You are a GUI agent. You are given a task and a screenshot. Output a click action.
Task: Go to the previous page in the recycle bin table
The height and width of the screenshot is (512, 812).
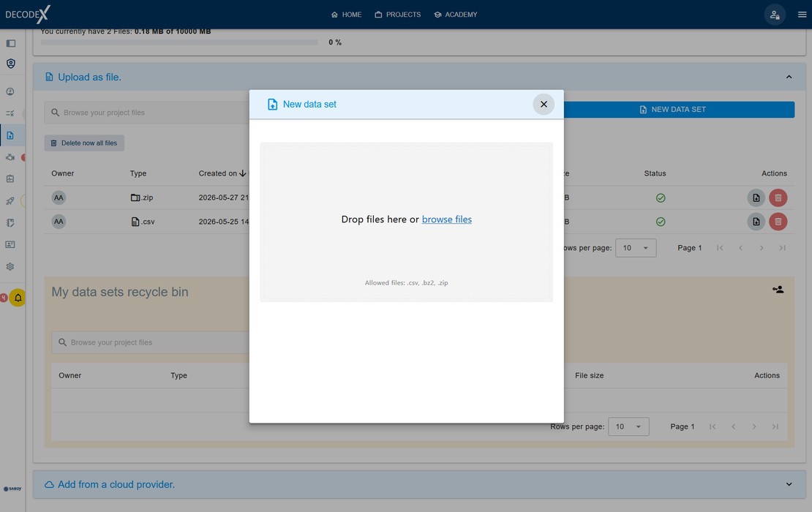click(x=733, y=426)
